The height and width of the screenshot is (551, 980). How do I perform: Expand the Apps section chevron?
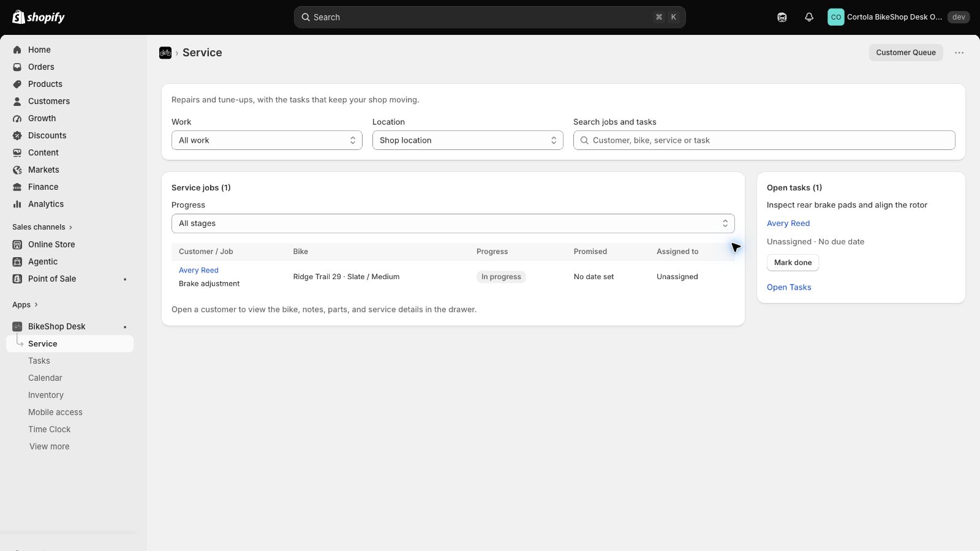pos(36,304)
